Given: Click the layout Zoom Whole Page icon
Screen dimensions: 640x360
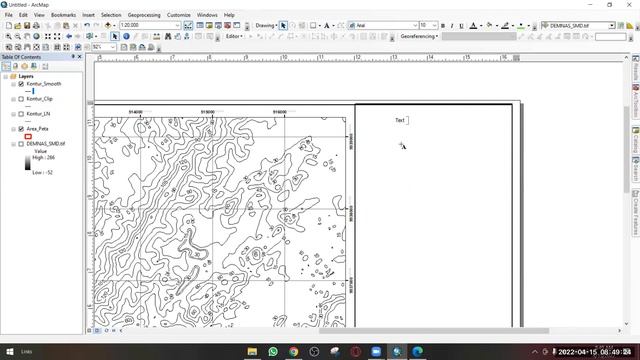Looking at the screenshot, I should coord(36,47).
